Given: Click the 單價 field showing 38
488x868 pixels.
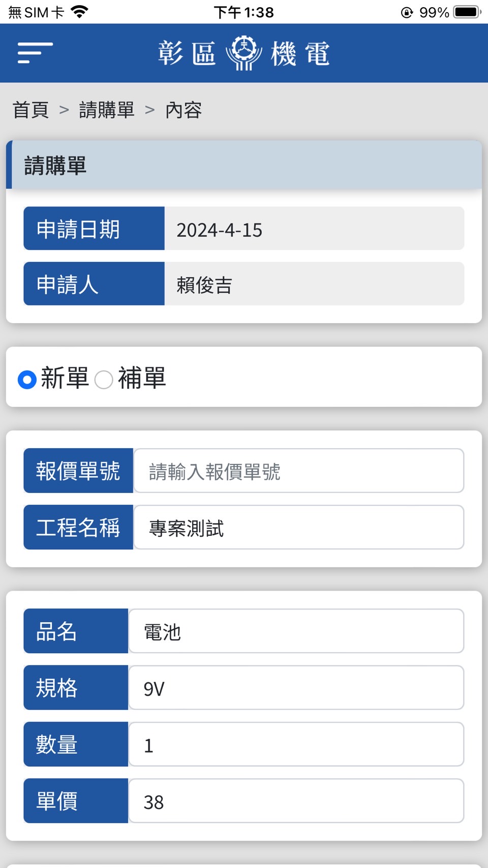Looking at the screenshot, I should (x=296, y=801).
